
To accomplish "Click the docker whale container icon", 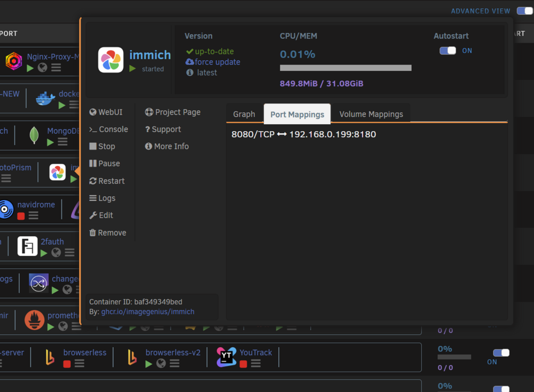I will tap(45, 98).
